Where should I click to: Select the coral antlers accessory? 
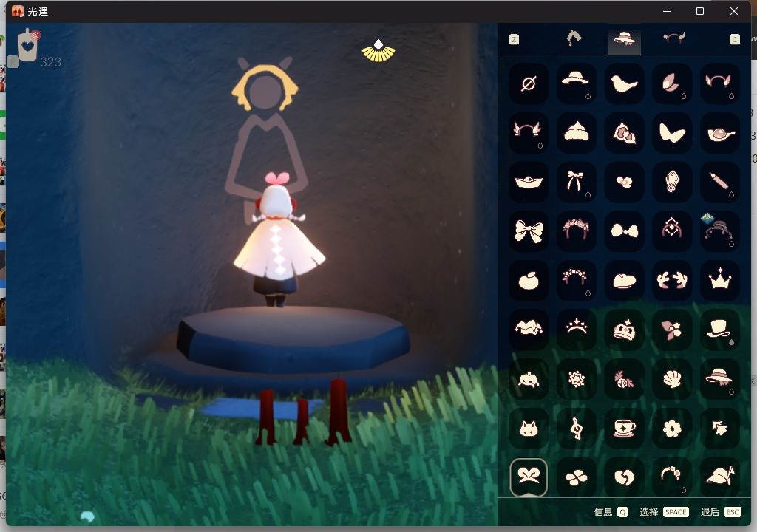click(x=671, y=281)
